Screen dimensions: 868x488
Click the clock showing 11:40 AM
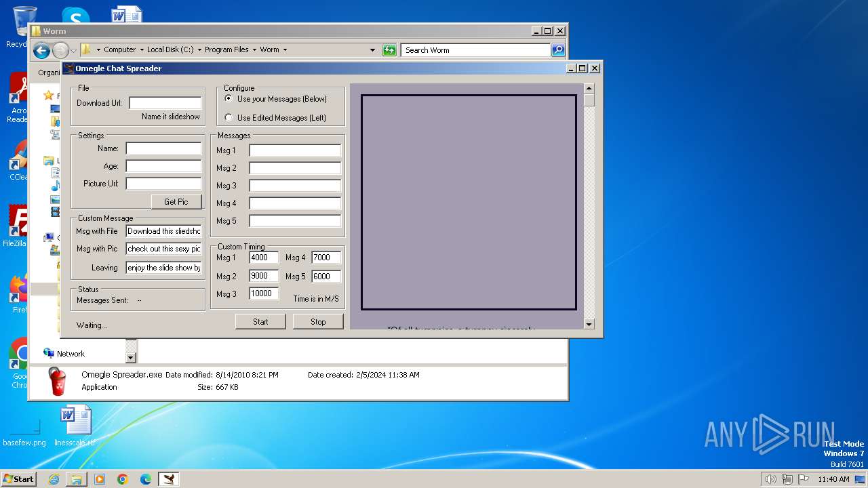[833, 479]
